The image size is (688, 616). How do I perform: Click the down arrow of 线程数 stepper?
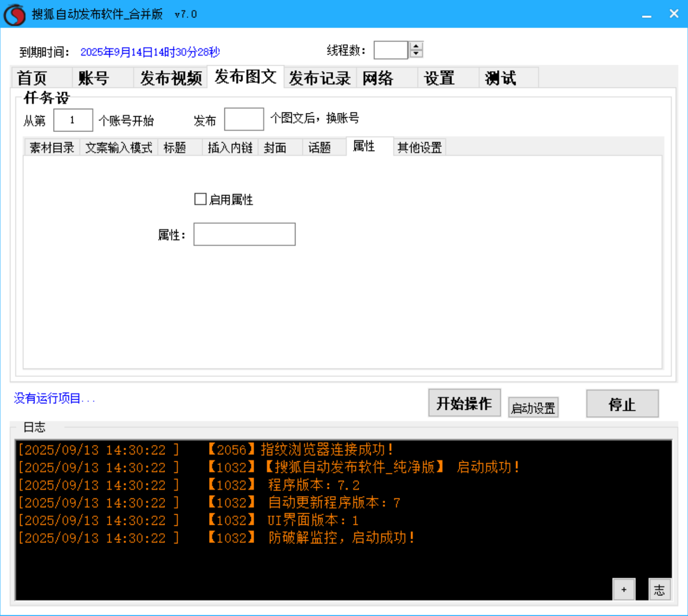pyautogui.click(x=416, y=53)
